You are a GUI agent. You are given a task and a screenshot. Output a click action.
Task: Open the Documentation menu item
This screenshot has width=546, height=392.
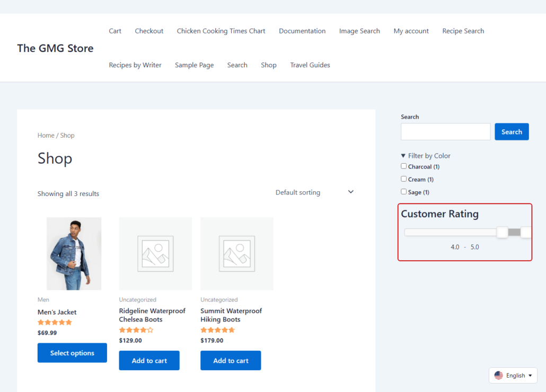point(302,31)
